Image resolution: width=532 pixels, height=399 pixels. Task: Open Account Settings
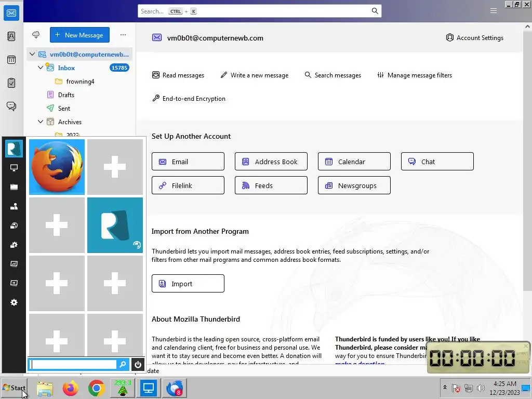pos(474,37)
